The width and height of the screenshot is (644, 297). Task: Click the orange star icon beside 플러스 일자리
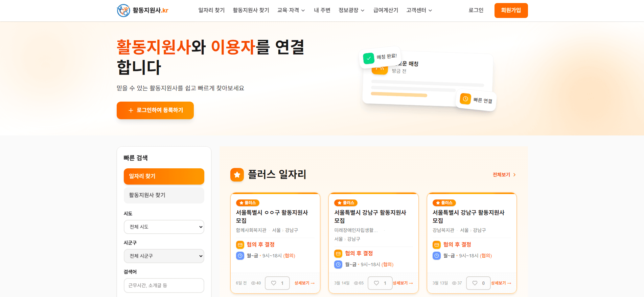click(x=237, y=175)
